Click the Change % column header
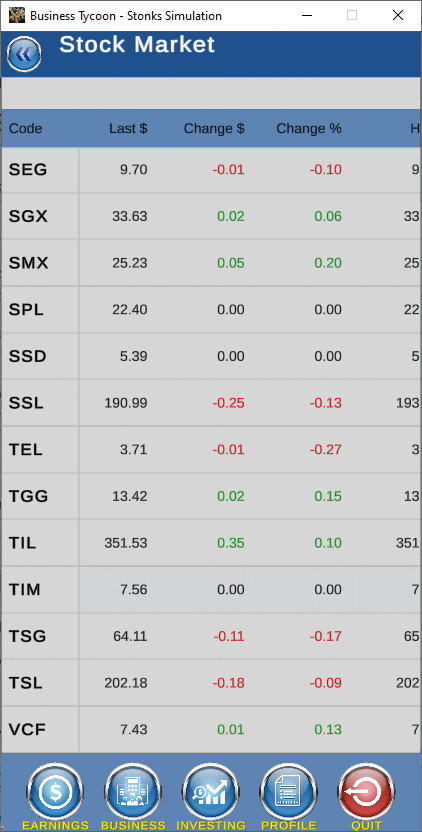The image size is (422, 832). [x=309, y=128]
